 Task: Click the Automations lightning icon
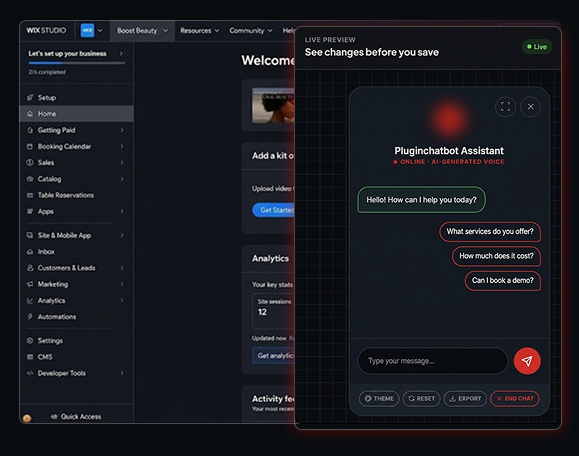[30, 317]
